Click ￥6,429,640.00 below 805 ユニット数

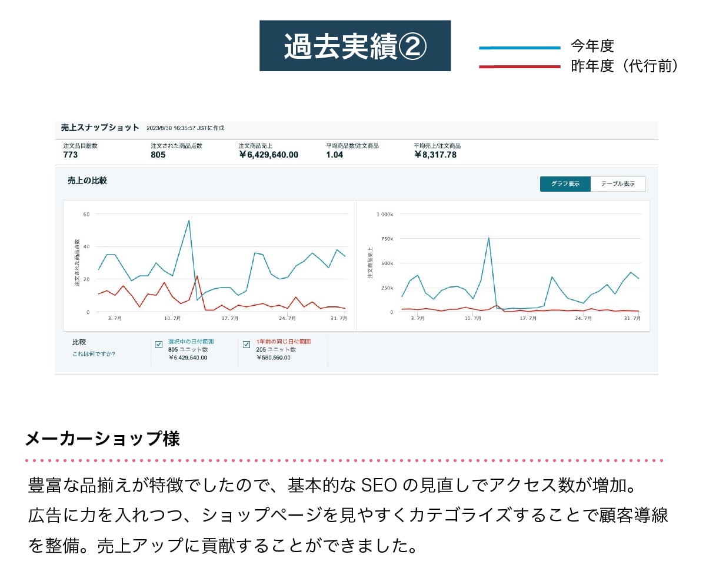pyautogui.click(x=188, y=358)
